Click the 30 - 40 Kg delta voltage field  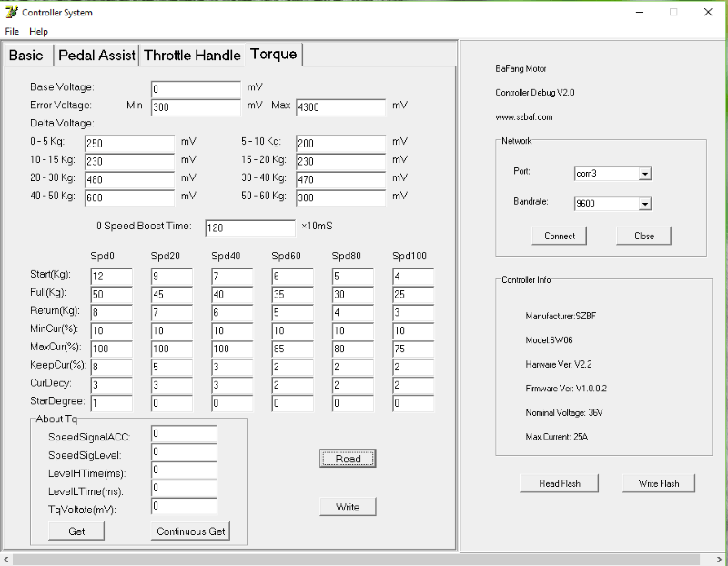(x=340, y=179)
